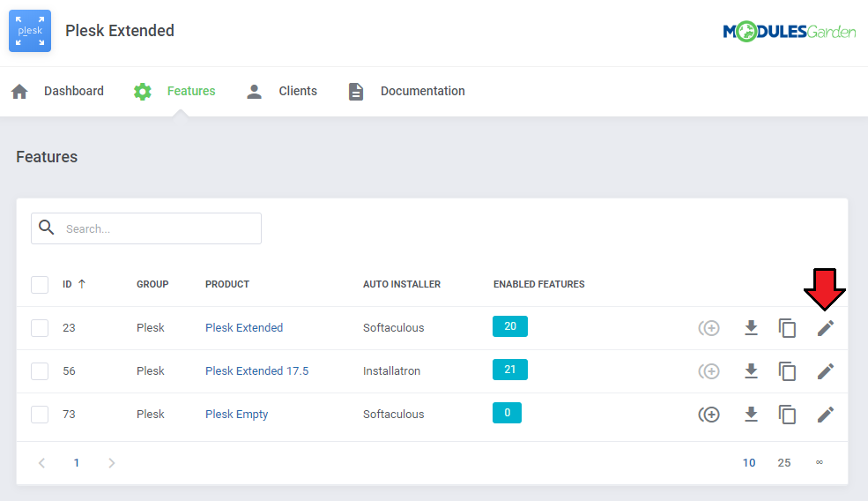This screenshot has width=868, height=501.
Task: Open the Plesk Extended product link
Action: (x=244, y=327)
